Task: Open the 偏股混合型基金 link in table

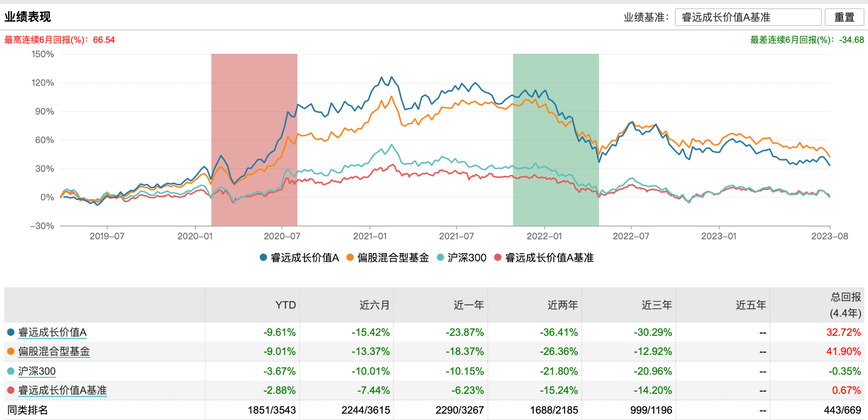Action: [54, 351]
